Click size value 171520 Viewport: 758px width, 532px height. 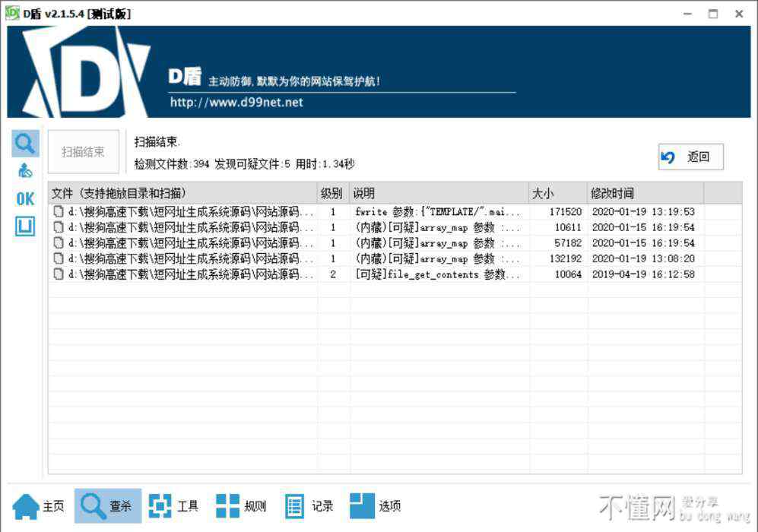point(565,211)
